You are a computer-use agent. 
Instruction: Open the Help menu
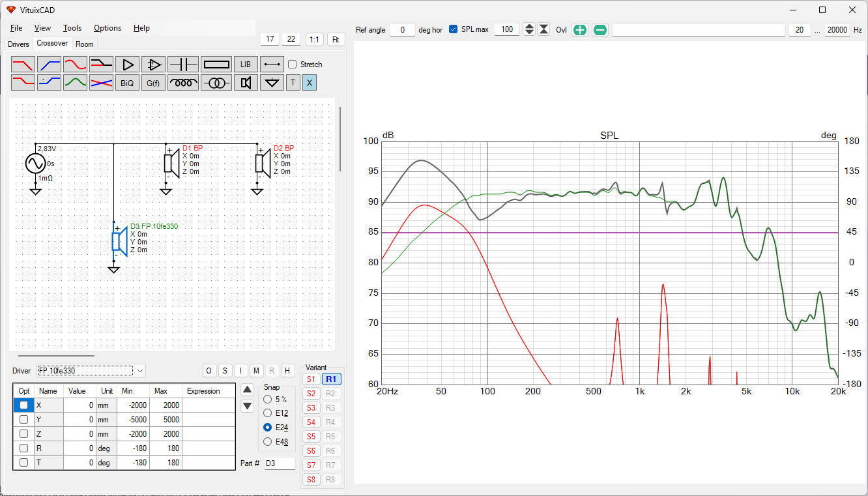point(141,28)
